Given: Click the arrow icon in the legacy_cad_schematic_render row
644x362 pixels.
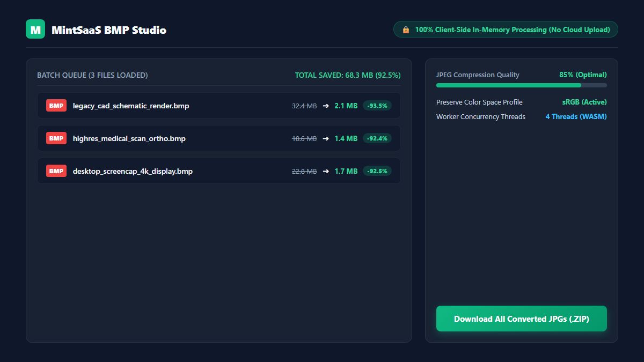Looking at the screenshot, I should pyautogui.click(x=326, y=106).
